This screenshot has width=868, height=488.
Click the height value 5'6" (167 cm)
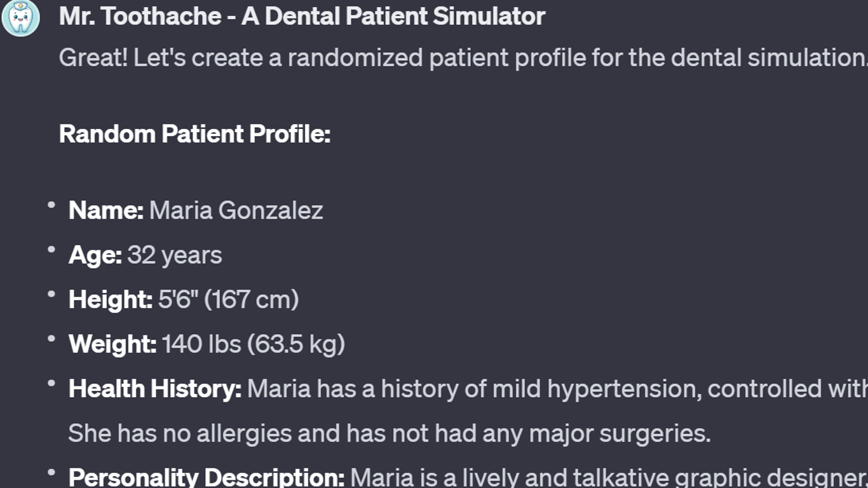pyautogui.click(x=228, y=299)
